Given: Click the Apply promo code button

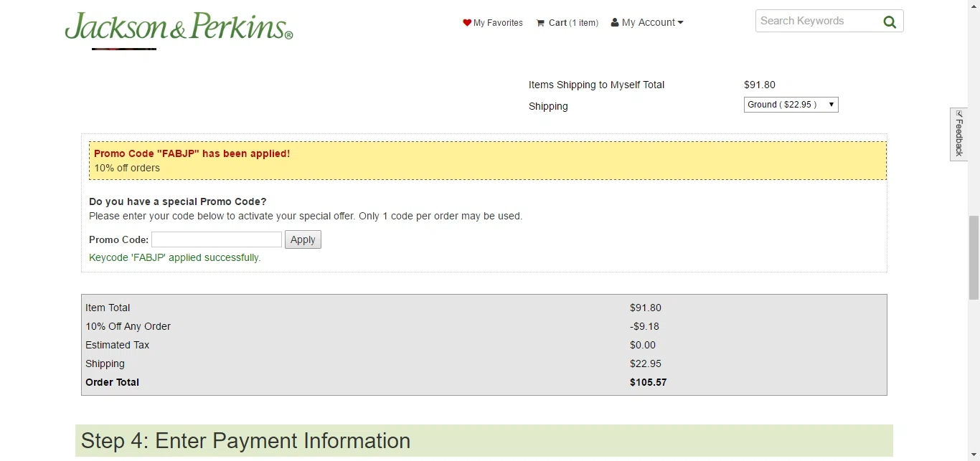Looking at the screenshot, I should tap(303, 239).
